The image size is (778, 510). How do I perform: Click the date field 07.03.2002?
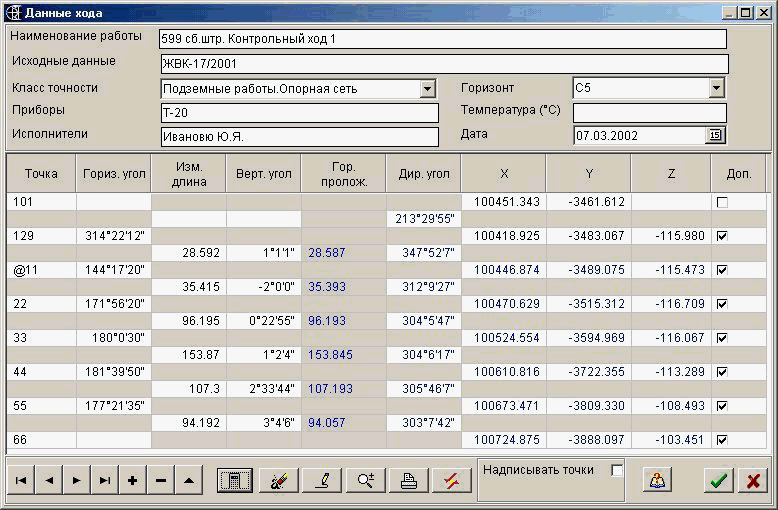point(639,135)
